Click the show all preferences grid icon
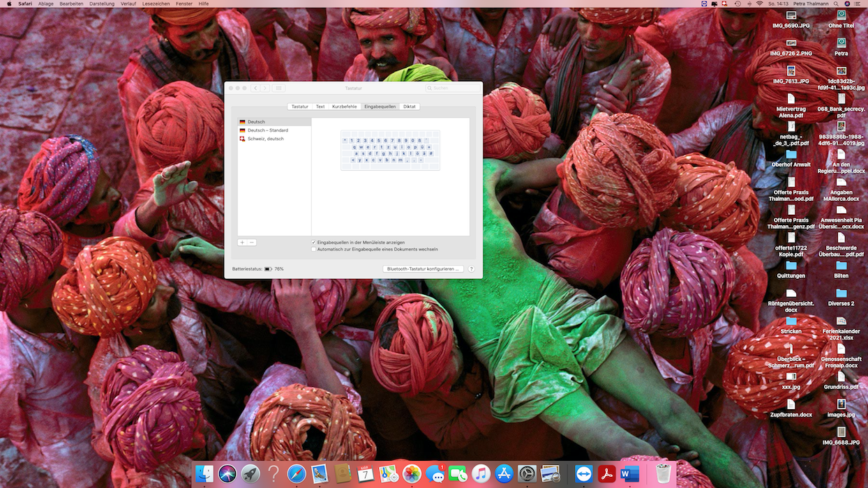Image resolution: width=868 pixels, height=488 pixels. (x=279, y=88)
